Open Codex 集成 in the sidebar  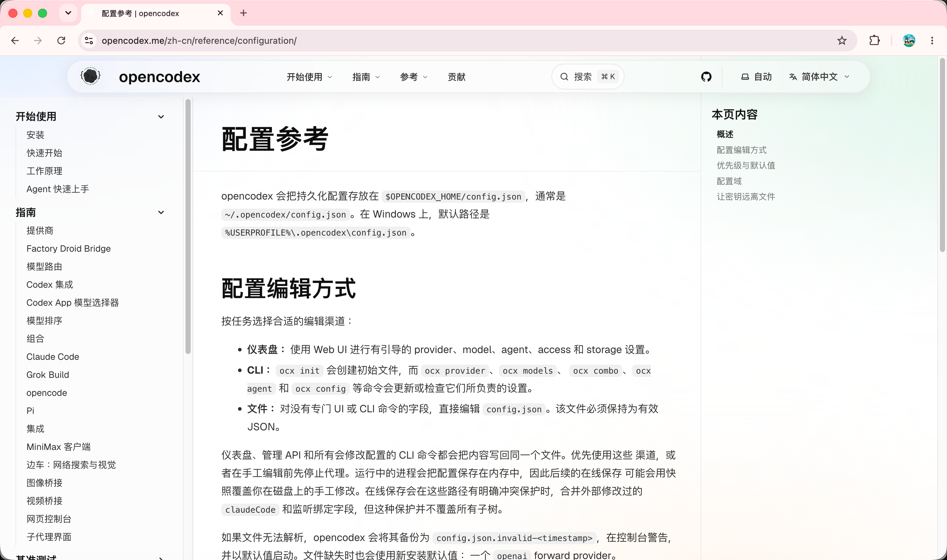coord(50,285)
